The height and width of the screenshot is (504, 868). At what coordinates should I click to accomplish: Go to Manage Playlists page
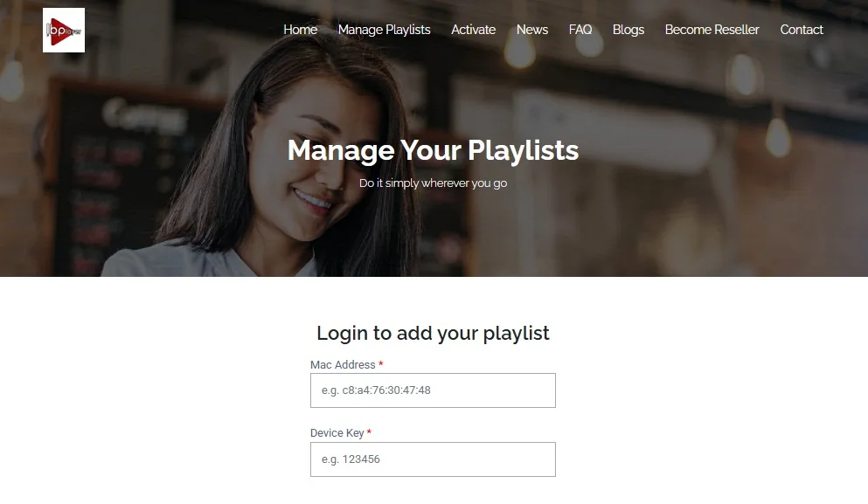click(385, 30)
